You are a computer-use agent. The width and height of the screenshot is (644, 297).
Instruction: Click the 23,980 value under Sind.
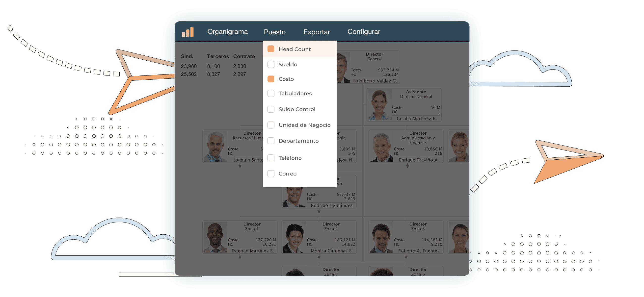[x=189, y=66]
